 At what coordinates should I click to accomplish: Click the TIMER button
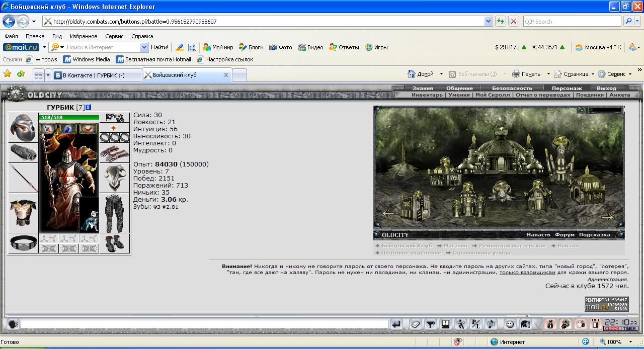(630, 328)
